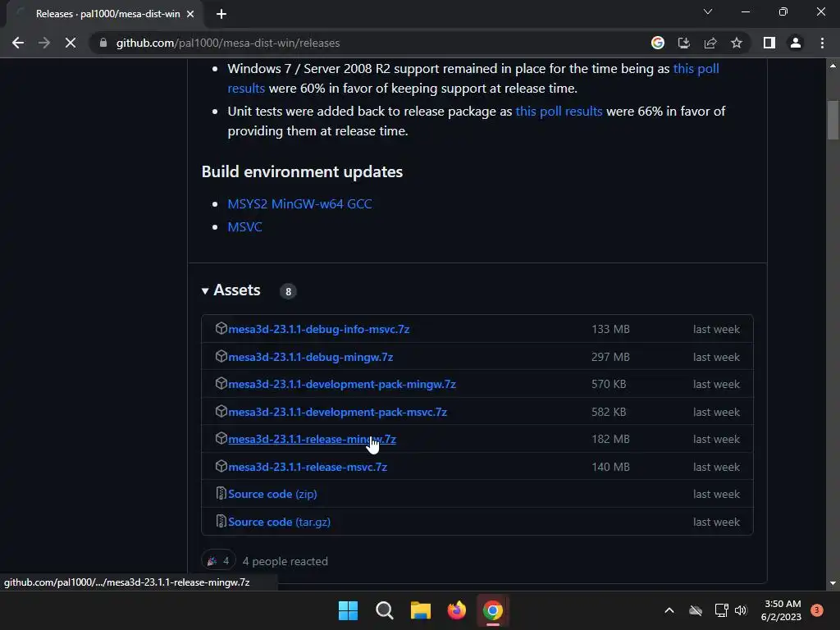Open the Chrome three-dot menu
840x630 pixels.
pos(822,43)
